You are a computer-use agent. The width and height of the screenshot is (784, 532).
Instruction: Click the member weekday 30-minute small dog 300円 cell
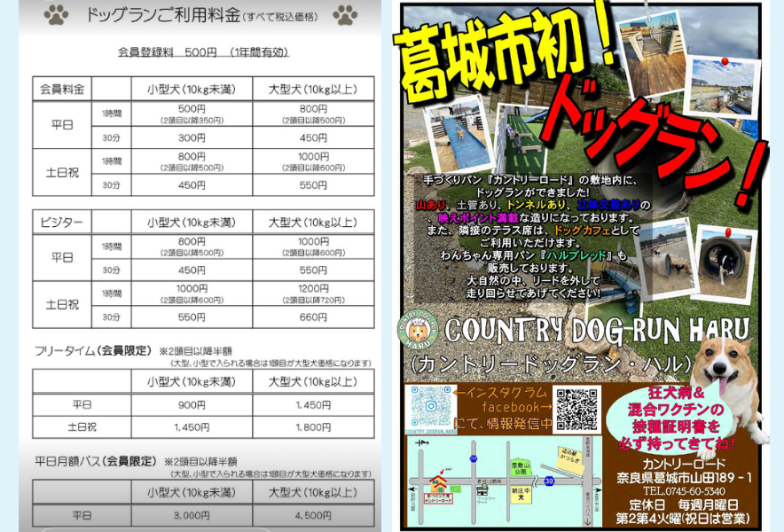click(x=192, y=137)
